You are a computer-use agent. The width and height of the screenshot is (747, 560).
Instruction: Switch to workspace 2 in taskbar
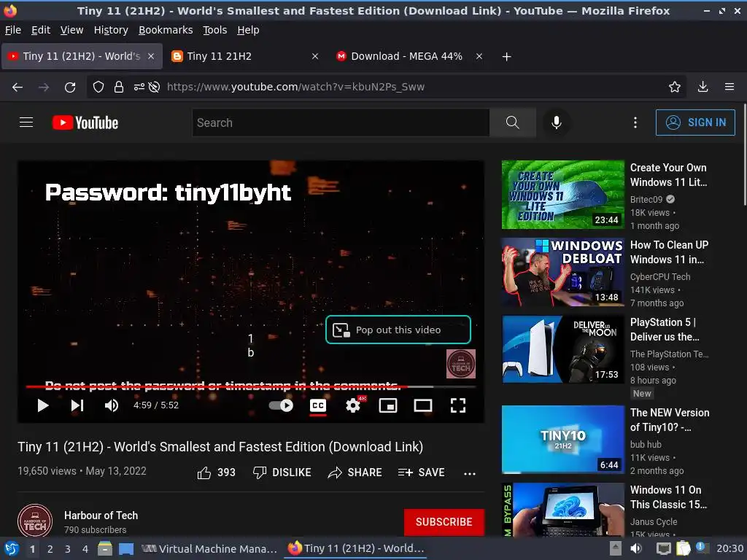pyautogui.click(x=50, y=548)
